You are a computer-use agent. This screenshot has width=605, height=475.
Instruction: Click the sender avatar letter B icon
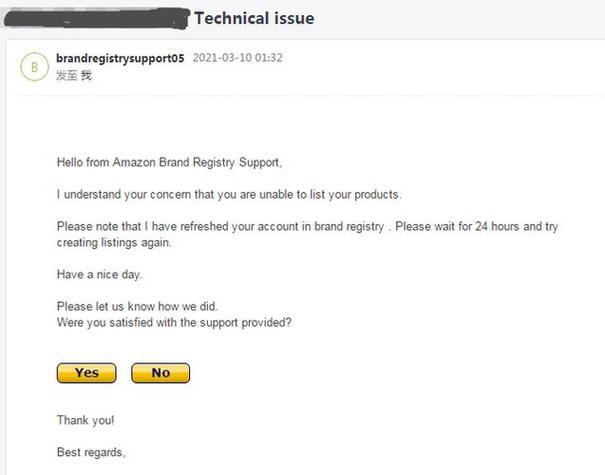pyautogui.click(x=34, y=67)
